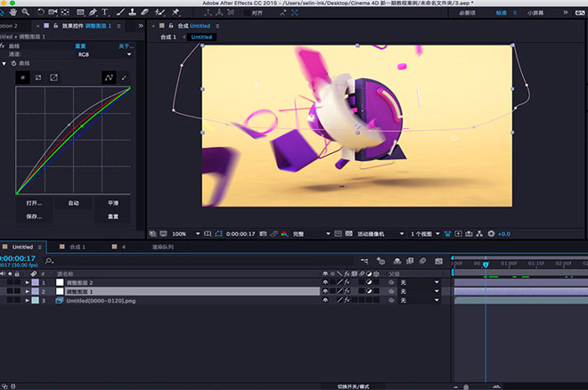588x390 pixels.
Task: Pick the Pen tool
Action: click(x=92, y=12)
